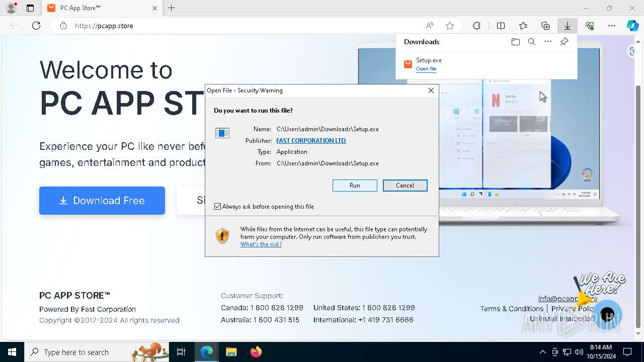Open the tab actions menu icon

click(x=30, y=8)
